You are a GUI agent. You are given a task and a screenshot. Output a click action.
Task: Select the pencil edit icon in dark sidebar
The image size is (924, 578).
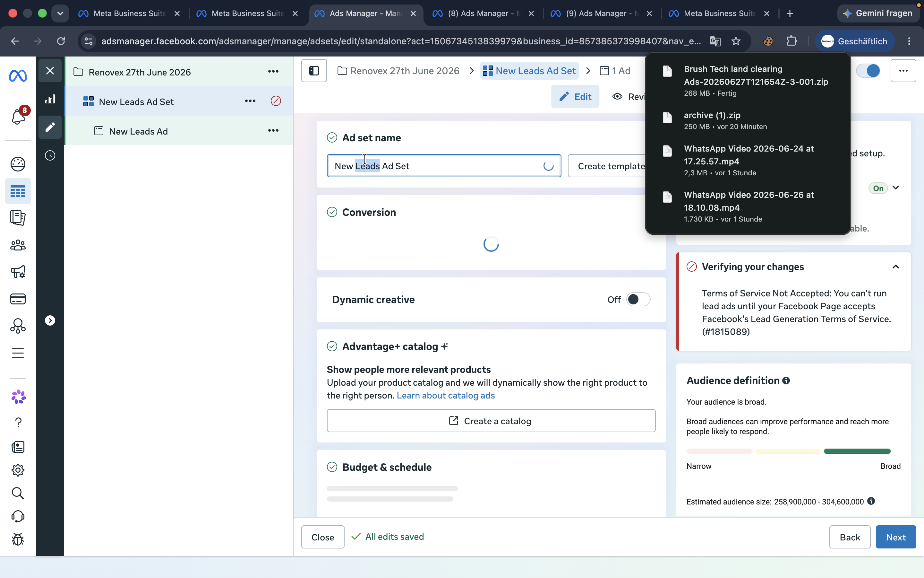pyautogui.click(x=50, y=127)
